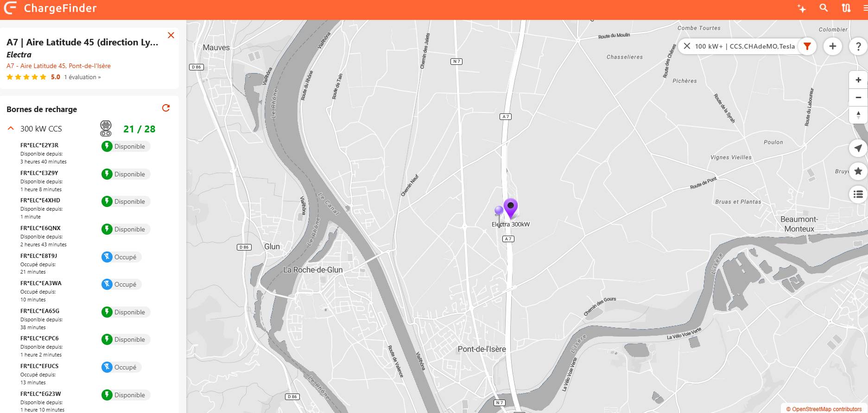Open the help question mark button
The height and width of the screenshot is (413, 868).
coord(858,46)
